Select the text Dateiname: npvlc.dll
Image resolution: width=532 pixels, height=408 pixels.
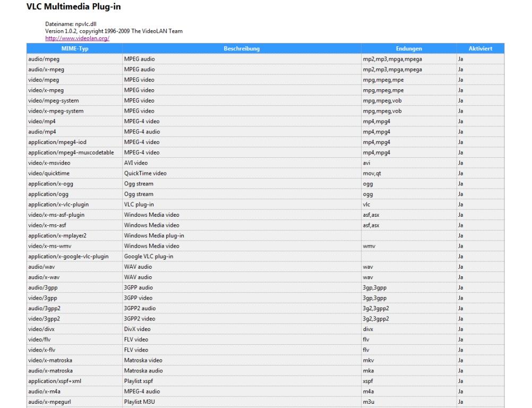click(71, 24)
